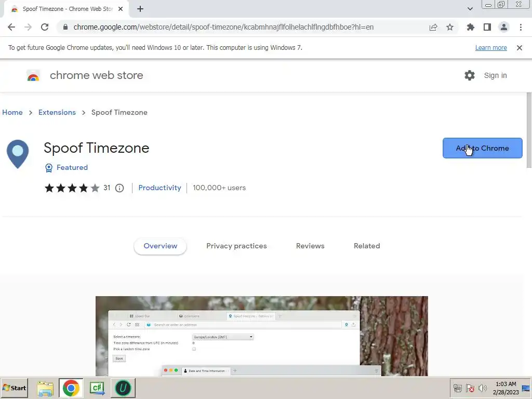Go to Home breadcrumb
This screenshot has height=399, width=532.
(x=12, y=112)
